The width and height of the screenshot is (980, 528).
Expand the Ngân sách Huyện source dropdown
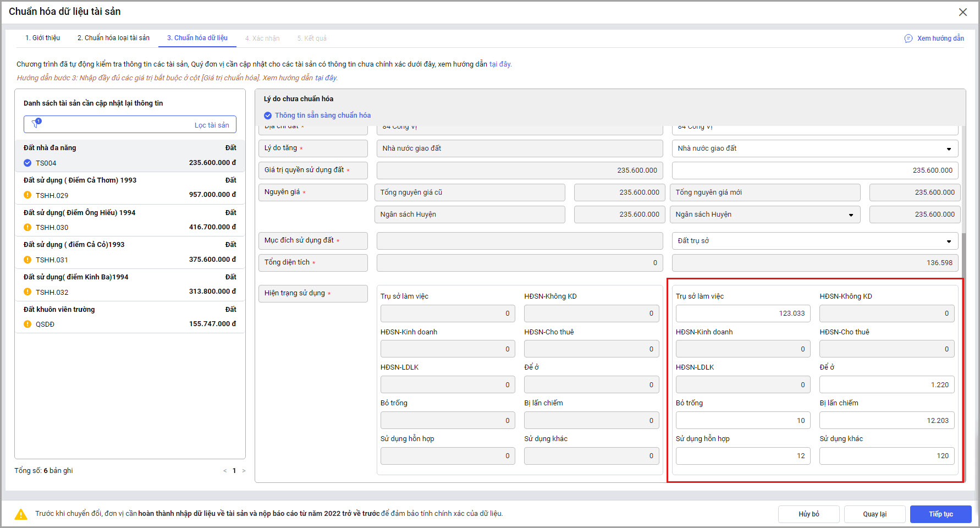(x=851, y=215)
